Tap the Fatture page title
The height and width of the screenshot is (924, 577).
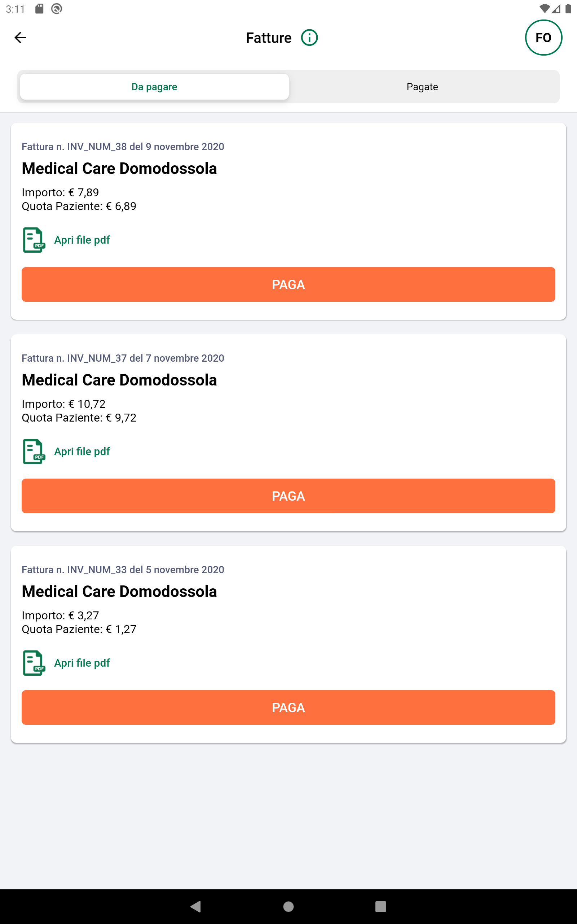(268, 38)
